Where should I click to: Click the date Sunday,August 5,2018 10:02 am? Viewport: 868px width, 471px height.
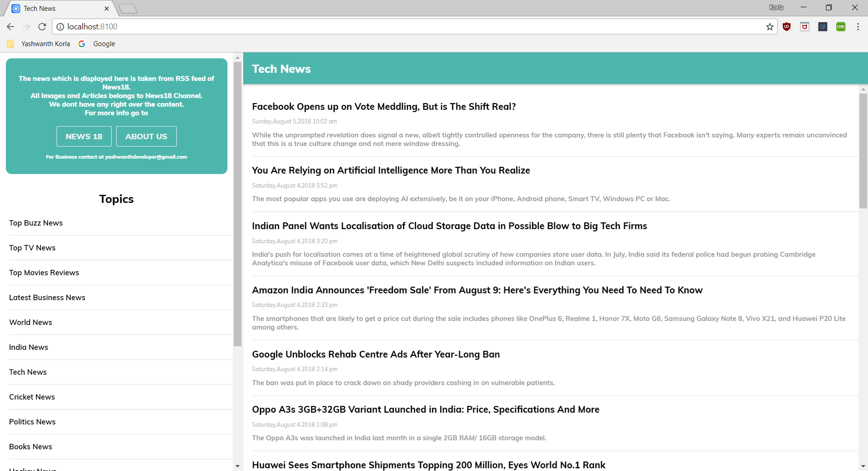click(294, 122)
